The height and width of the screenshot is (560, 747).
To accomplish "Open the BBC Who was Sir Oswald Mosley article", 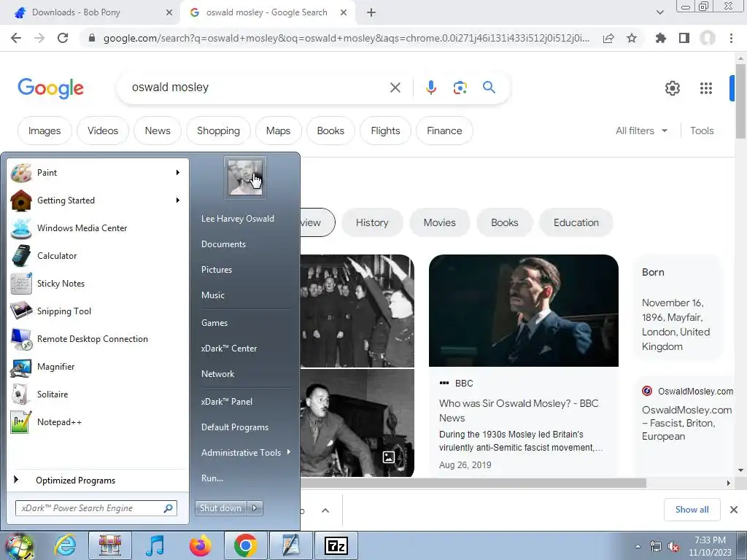I will [519, 411].
